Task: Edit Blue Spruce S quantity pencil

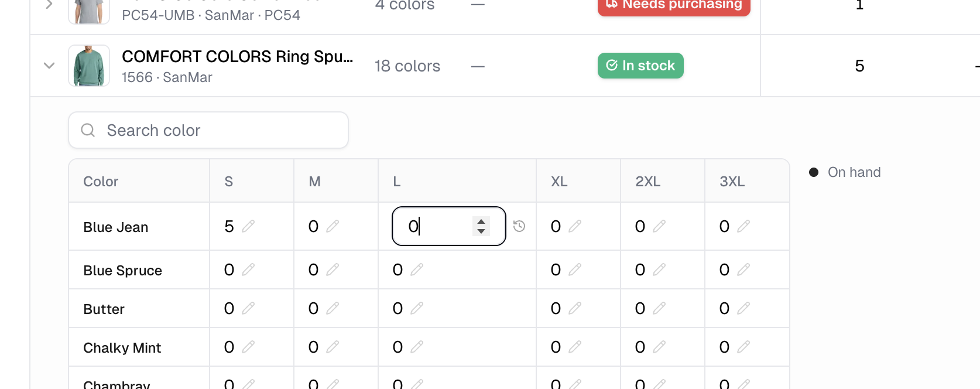Action: click(248, 269)
